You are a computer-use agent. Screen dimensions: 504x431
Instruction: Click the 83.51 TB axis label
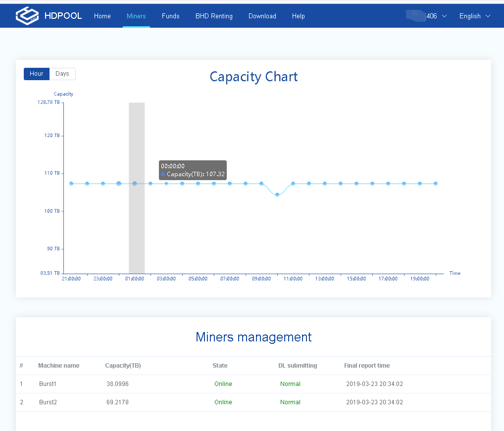pos(50,273)
